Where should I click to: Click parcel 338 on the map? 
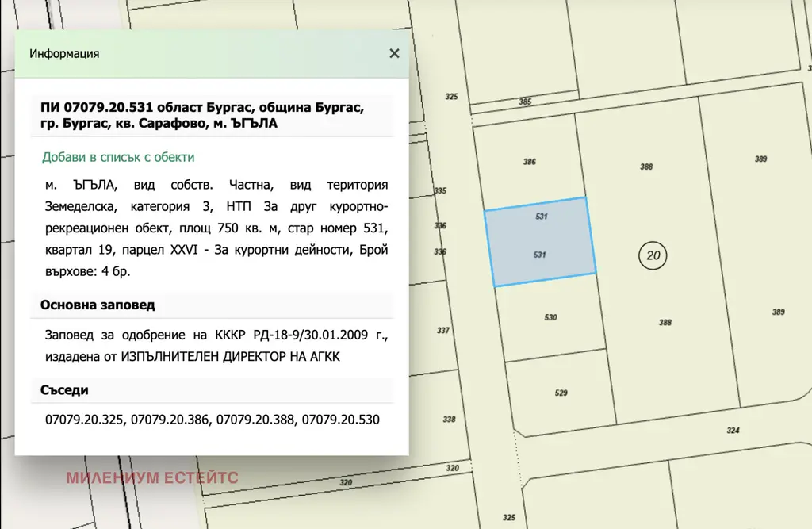click(449, 420)
